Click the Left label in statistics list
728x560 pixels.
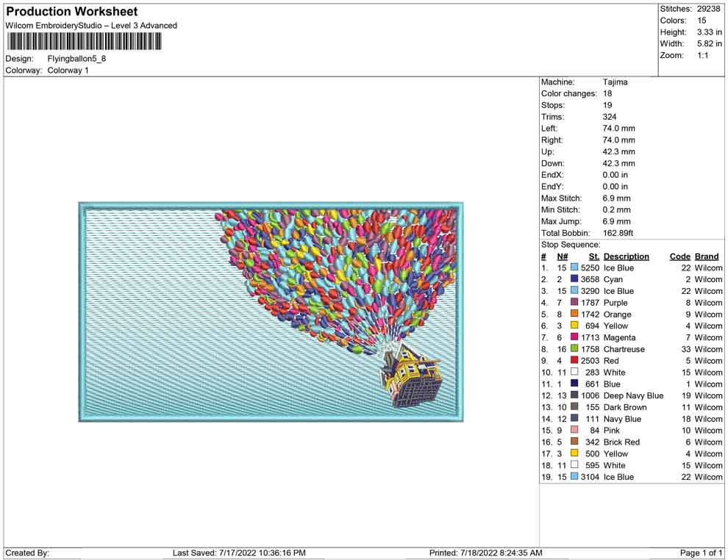click(x=549, y=128)
